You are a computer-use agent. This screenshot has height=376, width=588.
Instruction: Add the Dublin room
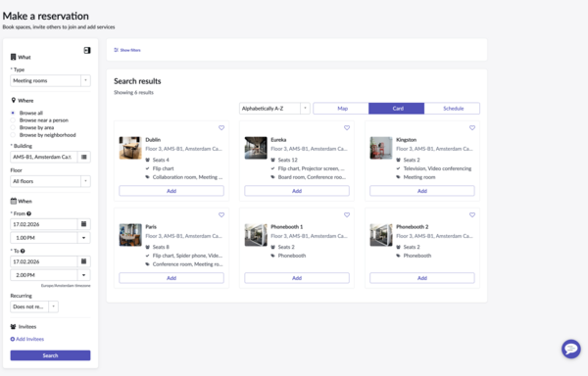pos(171,191)
